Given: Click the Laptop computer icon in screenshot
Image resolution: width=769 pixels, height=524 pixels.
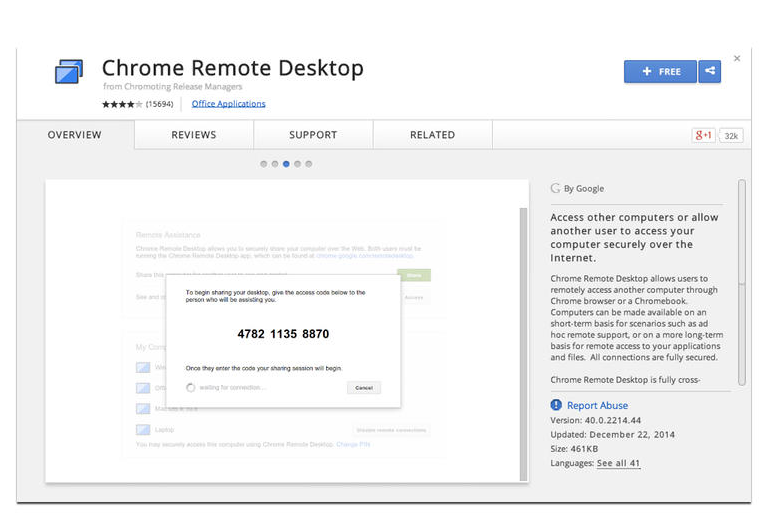Looking at the screenshot, I should pos(143,430).
